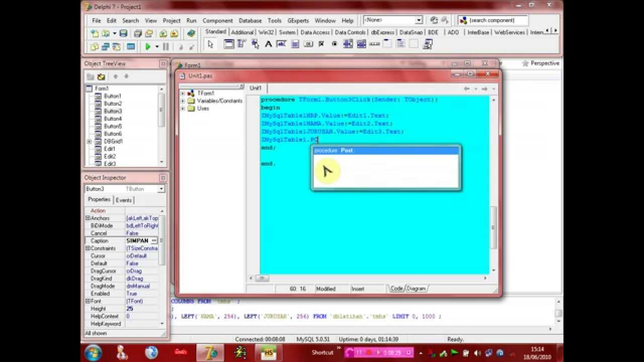Open the Button3 component selector dropdown

pos(161,189)
